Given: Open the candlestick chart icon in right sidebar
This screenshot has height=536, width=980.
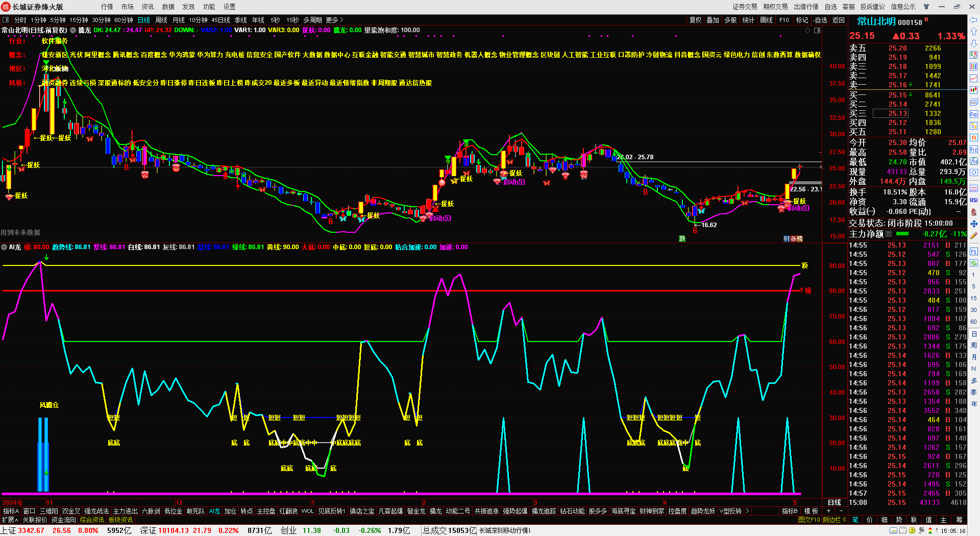Looking at the screenshot, I should click(974, 90).
